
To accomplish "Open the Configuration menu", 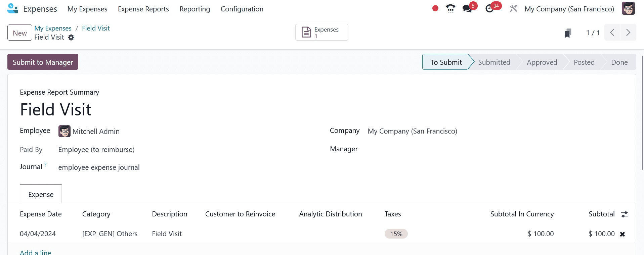I will [242, 9].
